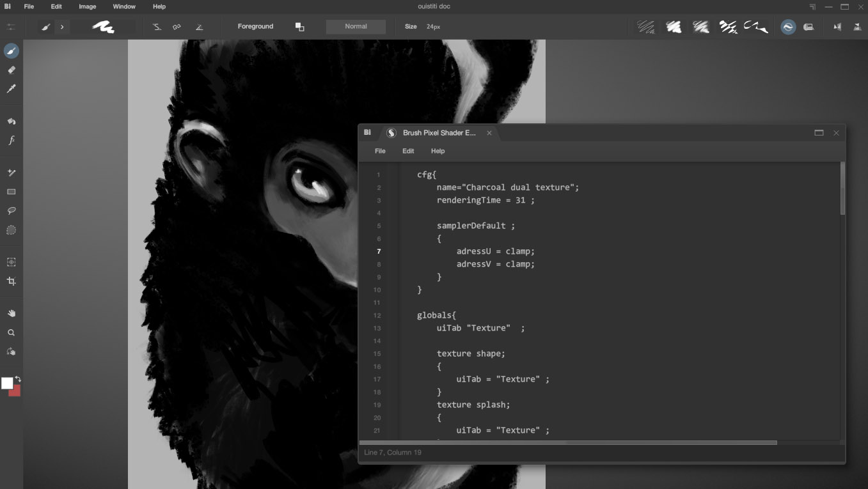Select the Crop tool
The image size is (868, 489).
pyautogui.click(x=12, y=281)
